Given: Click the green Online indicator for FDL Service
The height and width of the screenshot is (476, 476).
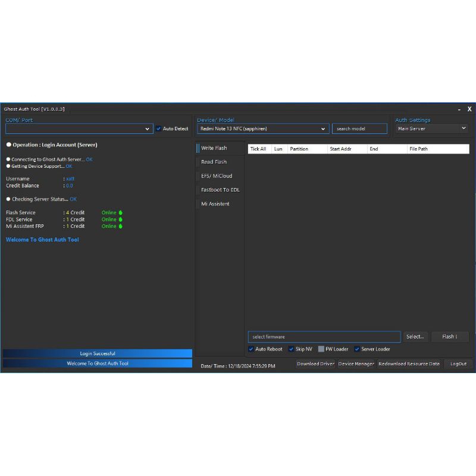Looking at the screenshot, I should pos(112,219).
